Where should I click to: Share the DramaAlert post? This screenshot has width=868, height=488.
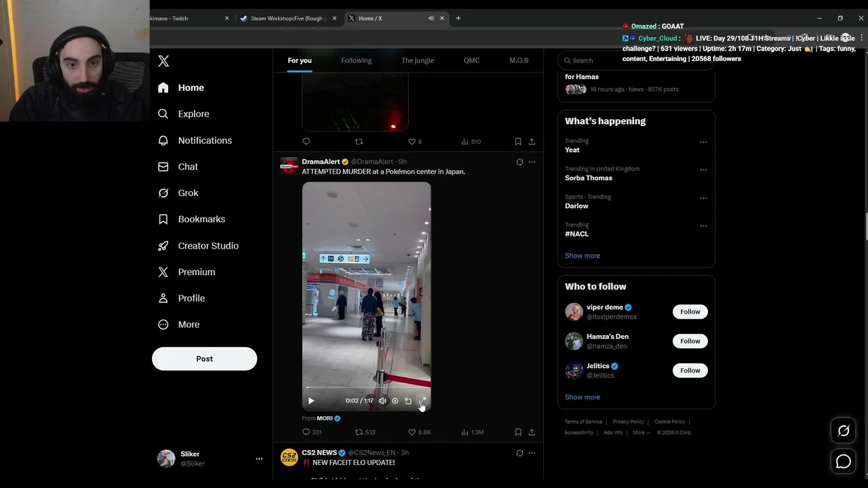tap(532, 432)
